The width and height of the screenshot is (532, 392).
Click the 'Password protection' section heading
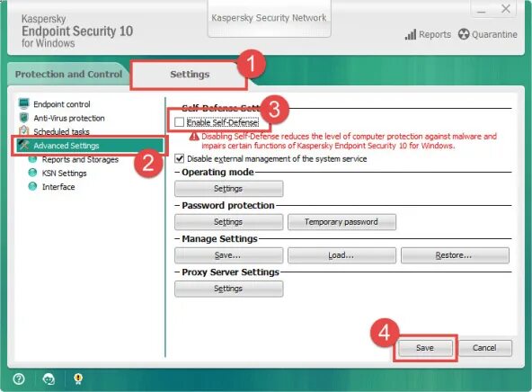coord(228,205)
